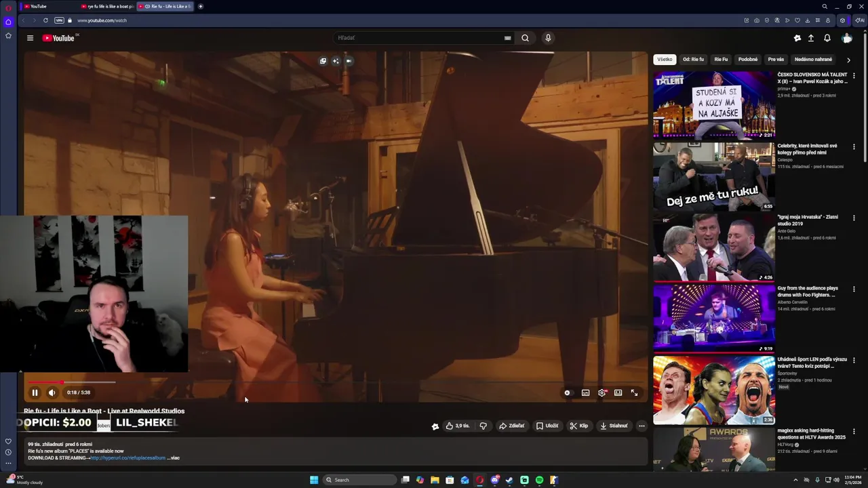Open browser downloads icon in toolbar
This screenshot has width=868, height=488.
(808, 20)
